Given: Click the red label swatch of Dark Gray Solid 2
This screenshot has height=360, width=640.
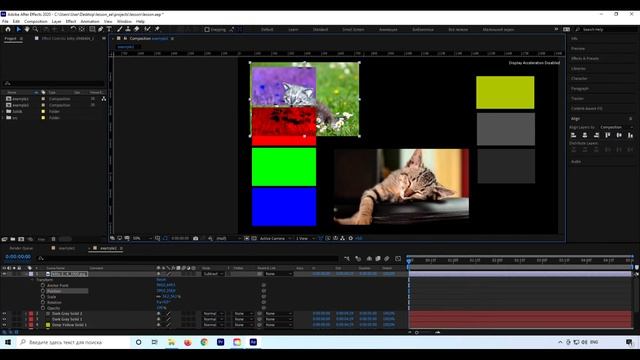Looking at the screenshot, I should (31, 314).
